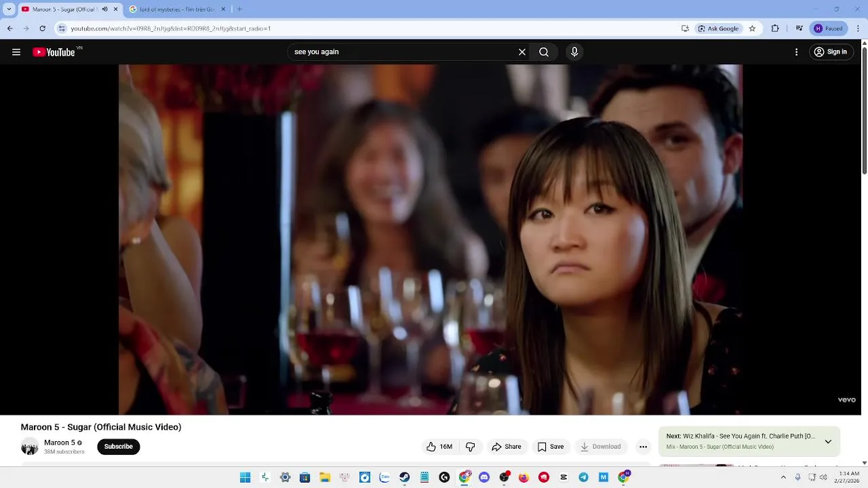Viewport: 868px width, 488px height.
Task: Reload the current page
Action: (x=42, y=28)
